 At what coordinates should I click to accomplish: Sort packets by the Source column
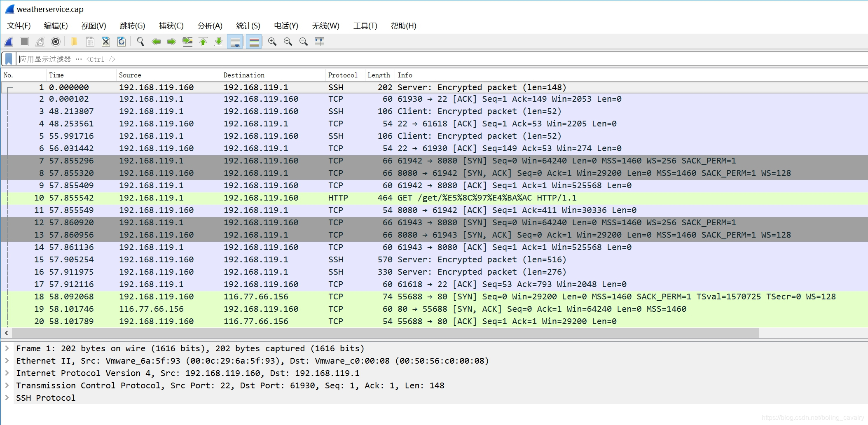[168, 75]
